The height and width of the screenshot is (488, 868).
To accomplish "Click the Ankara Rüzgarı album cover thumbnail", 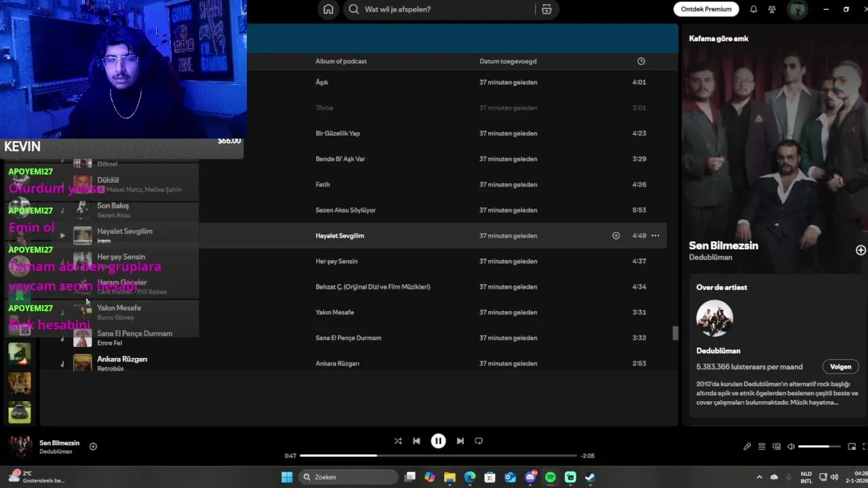I will (x=83, y=363).
